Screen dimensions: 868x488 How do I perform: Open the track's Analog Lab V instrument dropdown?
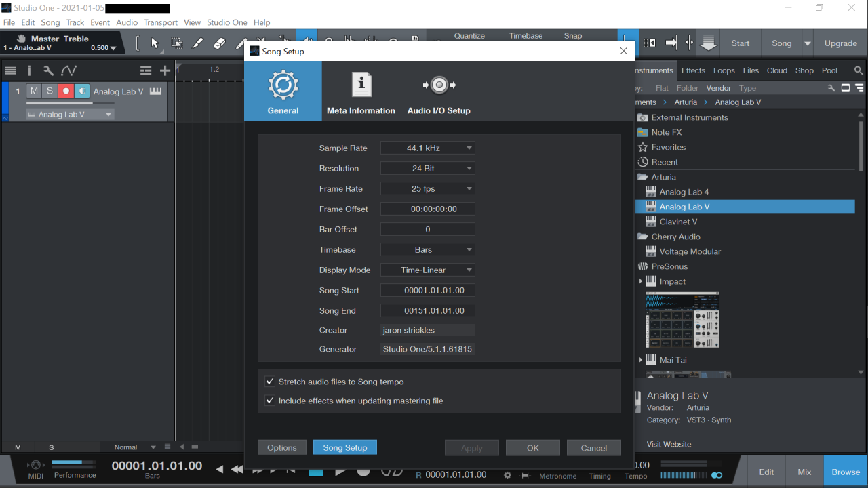click(x=70, y=115)
